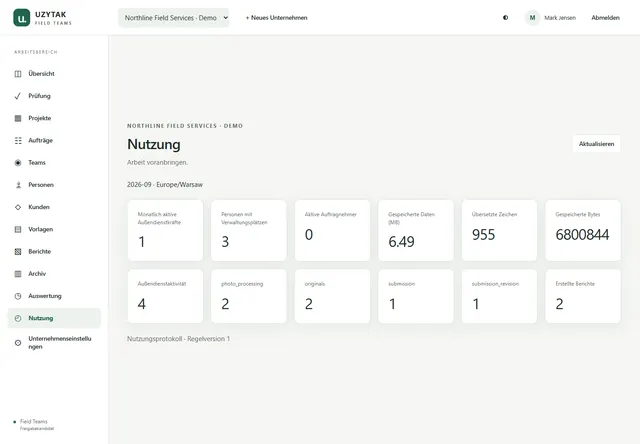Click the NORTHLINE FIELD SERVICES · DEMO breadcrumb
This screenshot has width=640, height=444.
(185, 126)
